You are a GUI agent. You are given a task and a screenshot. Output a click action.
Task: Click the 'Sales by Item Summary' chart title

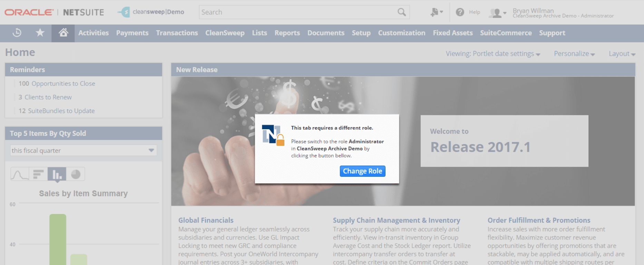(83, 193)
